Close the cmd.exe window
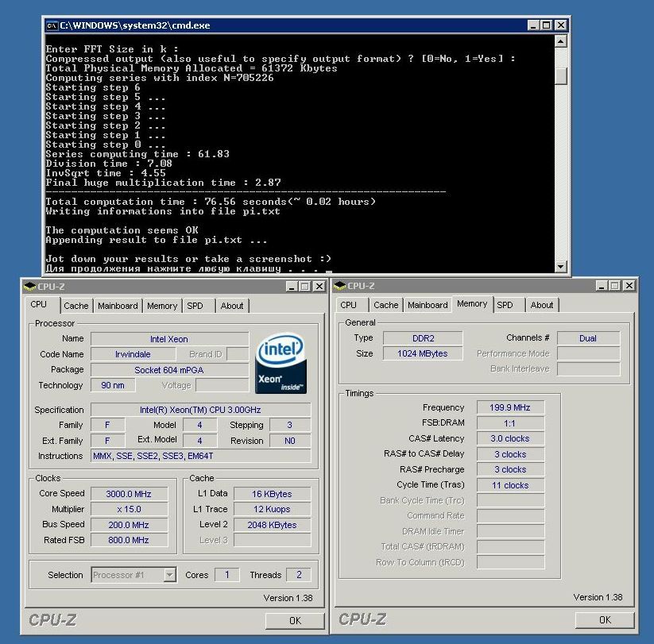Viewport: 654px width, 644px height. tap(561, 25)
